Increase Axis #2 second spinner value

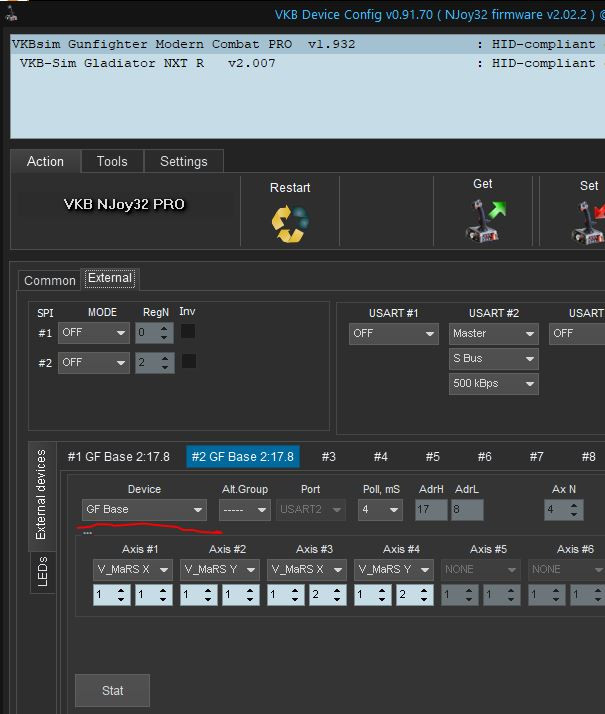tap(250, 590)
